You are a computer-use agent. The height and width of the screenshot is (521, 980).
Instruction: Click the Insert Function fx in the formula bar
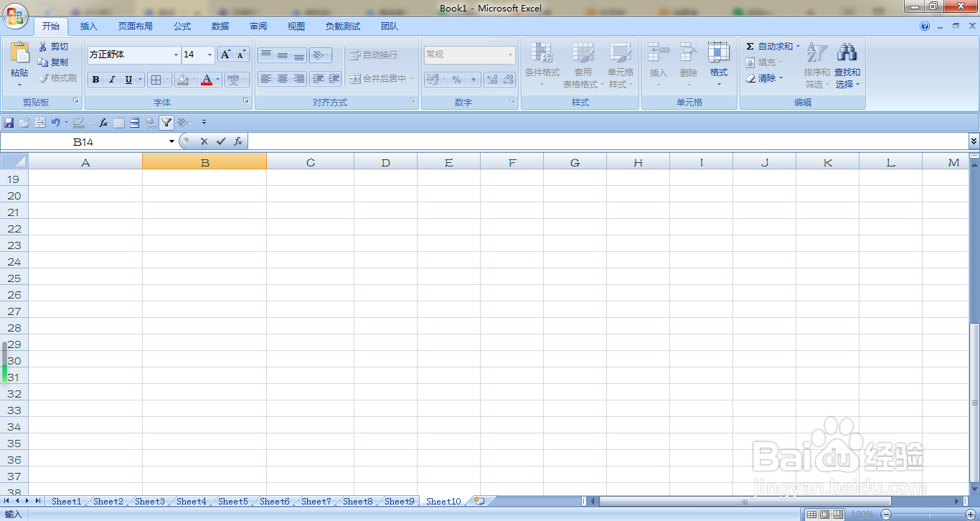pos(238,142)
